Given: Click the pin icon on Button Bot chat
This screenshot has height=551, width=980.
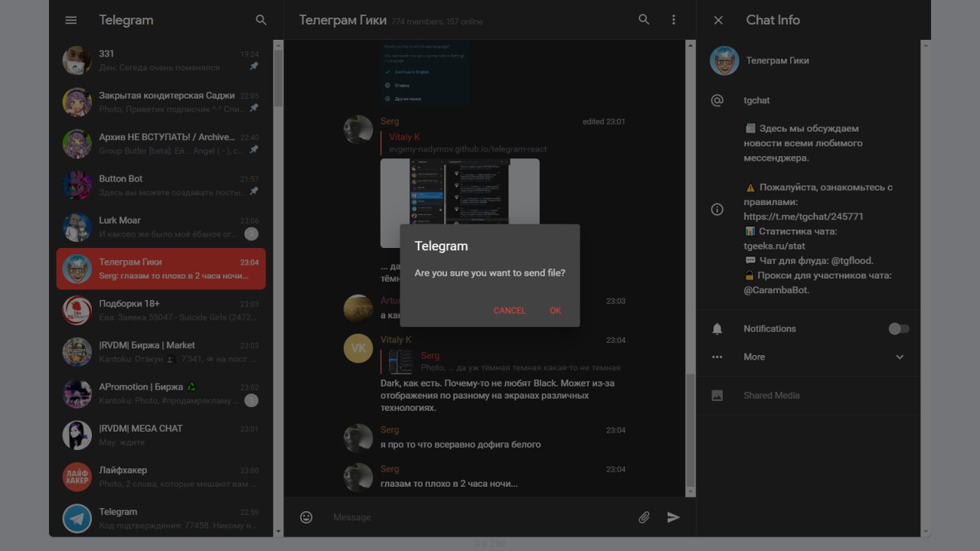Looking at the screenshot, I should coord(254,191).
